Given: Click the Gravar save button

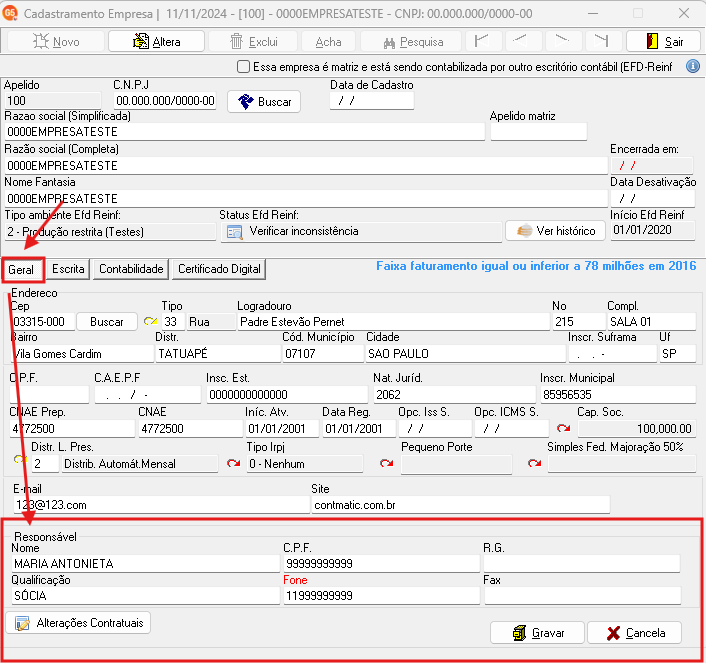Looking at the screenshot, I should pyautogui.click(x=537, y=633).
